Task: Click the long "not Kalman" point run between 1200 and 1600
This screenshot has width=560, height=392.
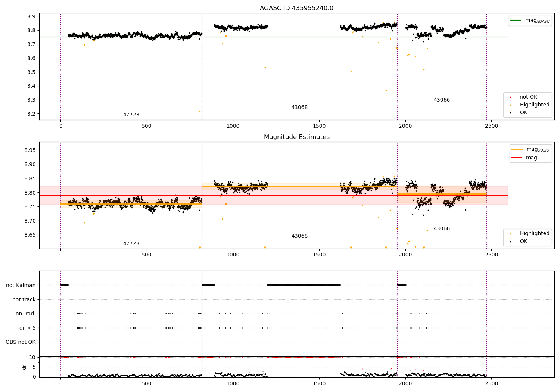Action: point(304,285)
